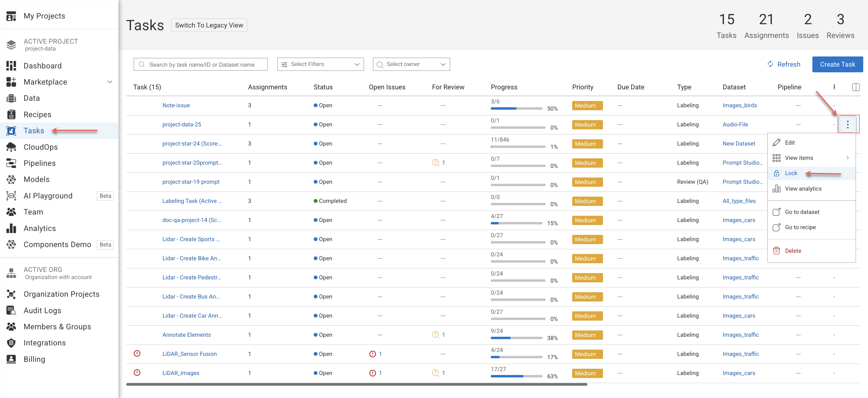The image size is (868, 398).
Task: Open the Annotate Elements task
Action: [x=186, y=335]
